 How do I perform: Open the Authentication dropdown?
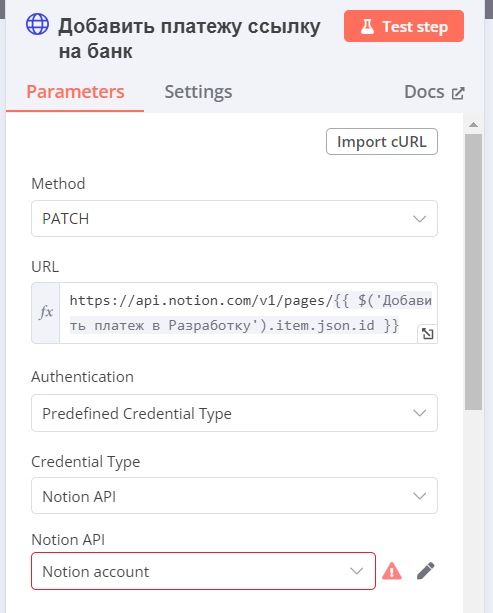pyautogui.click(x=234, y=413)
